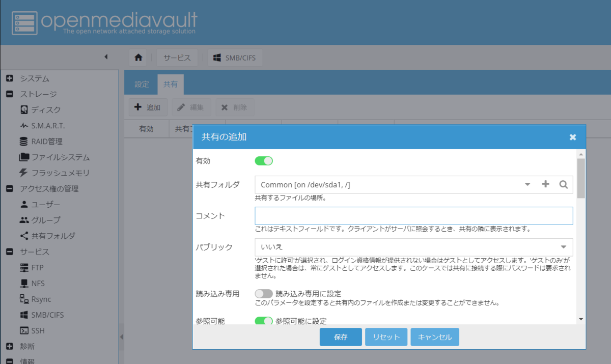Open SSH service in the sidebar
The height and width of the screenshot is (364, 611).
coord(32,331)
